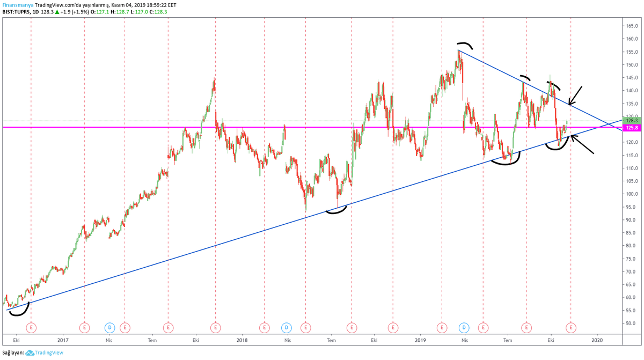Click the dividend marker above Nis 2017
644x360 pixels.
pos(109,327)
